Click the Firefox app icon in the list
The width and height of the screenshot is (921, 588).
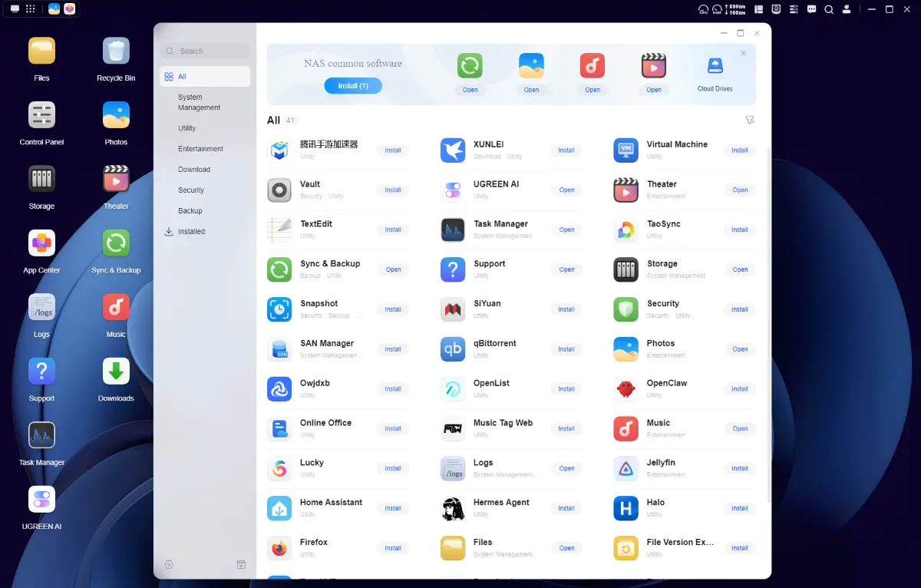pos(279,548)
